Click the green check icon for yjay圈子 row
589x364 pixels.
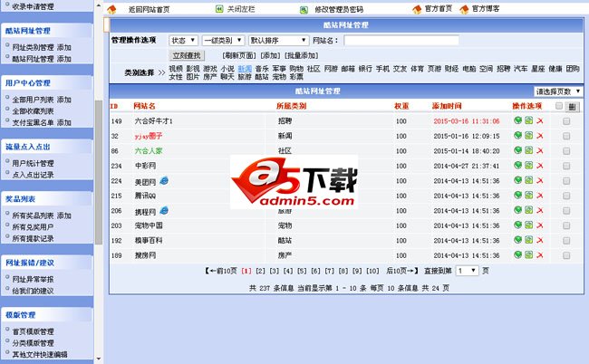[518, 136]
